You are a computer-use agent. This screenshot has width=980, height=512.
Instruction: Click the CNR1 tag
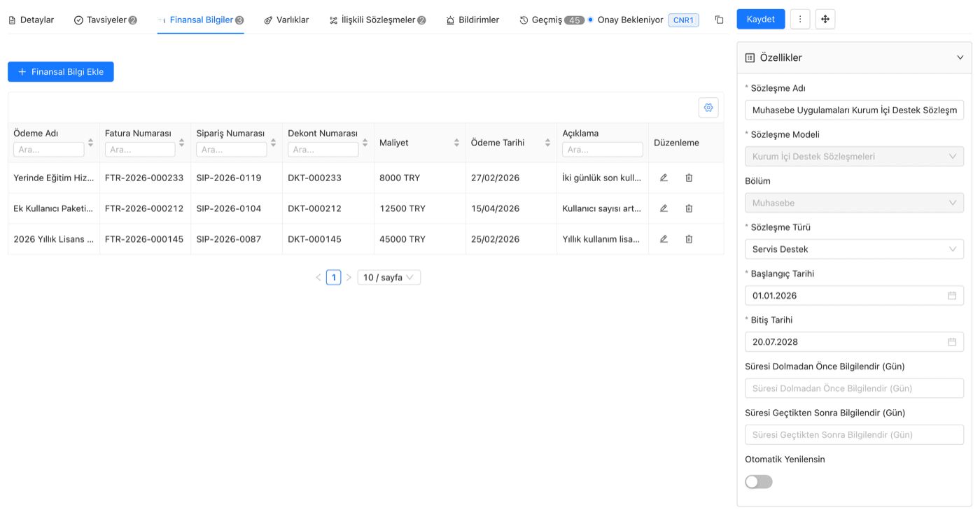(683, 20)
